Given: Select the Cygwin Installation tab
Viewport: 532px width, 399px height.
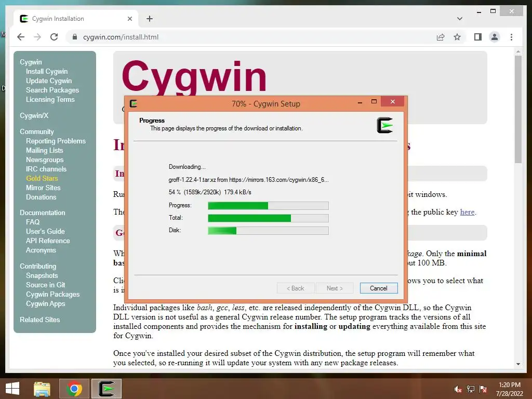Looking at the screenshot, I should click(x=76, y=19).
